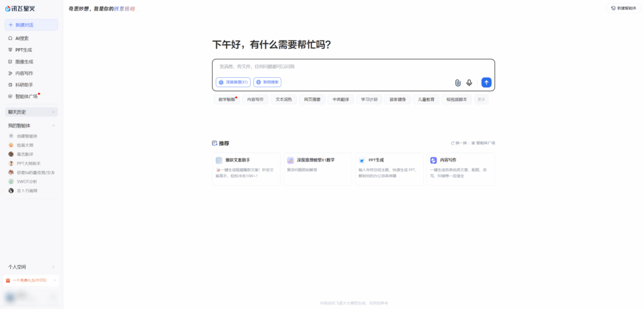This screenshot has height=309, width=644.
Task: Click the message input field
Action: [x=352, y=67]
